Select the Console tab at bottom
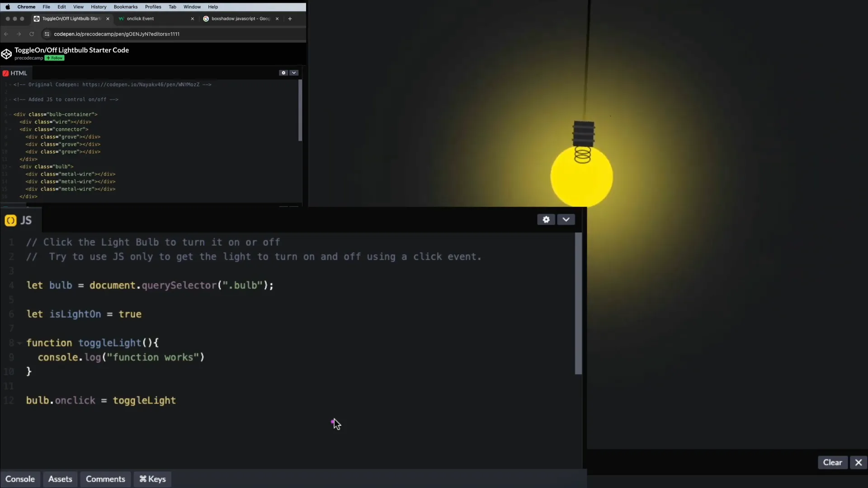This screenshot has height=488, width=868. coord(20,479)
